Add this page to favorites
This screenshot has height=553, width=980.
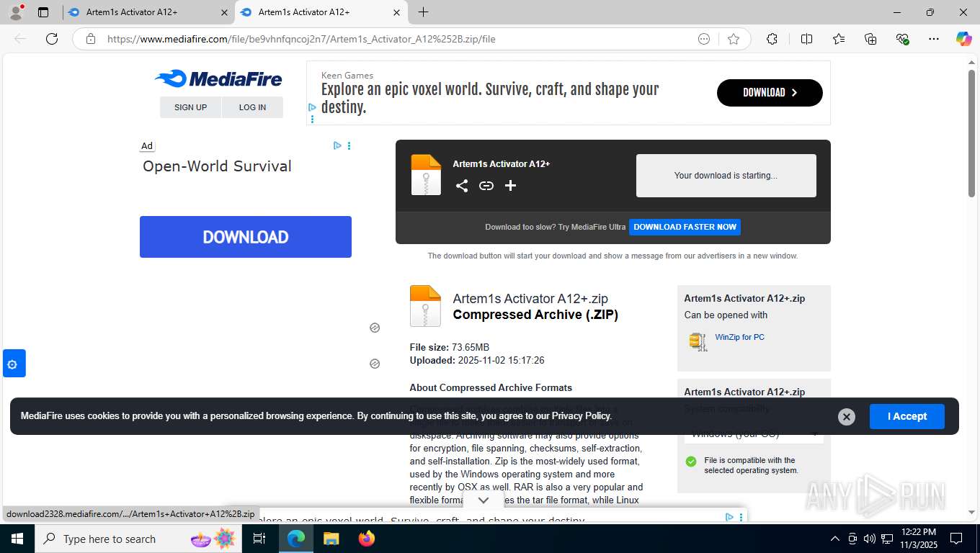734,39
